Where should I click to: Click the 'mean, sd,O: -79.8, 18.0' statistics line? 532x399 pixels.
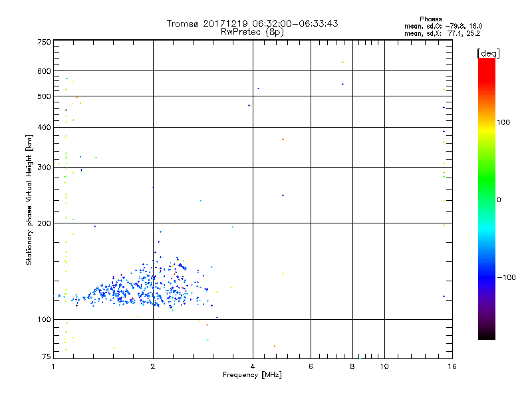[443, 26]
